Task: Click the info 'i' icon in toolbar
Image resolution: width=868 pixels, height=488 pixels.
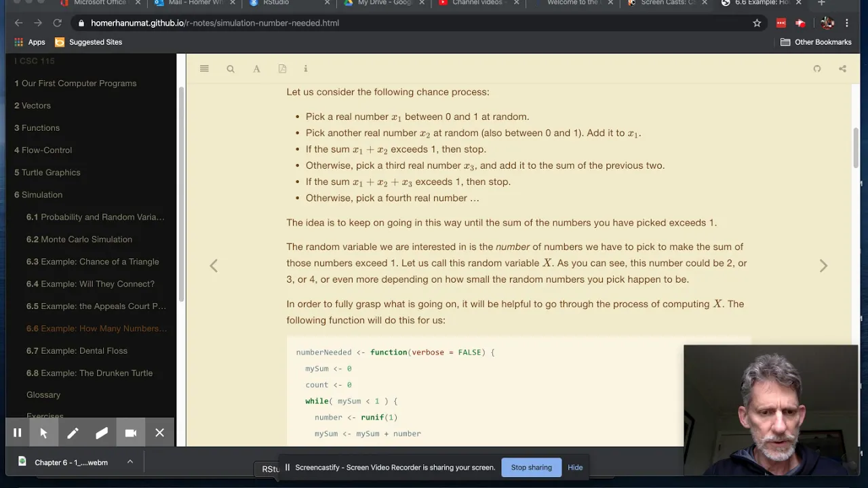Action: [306, 68]
